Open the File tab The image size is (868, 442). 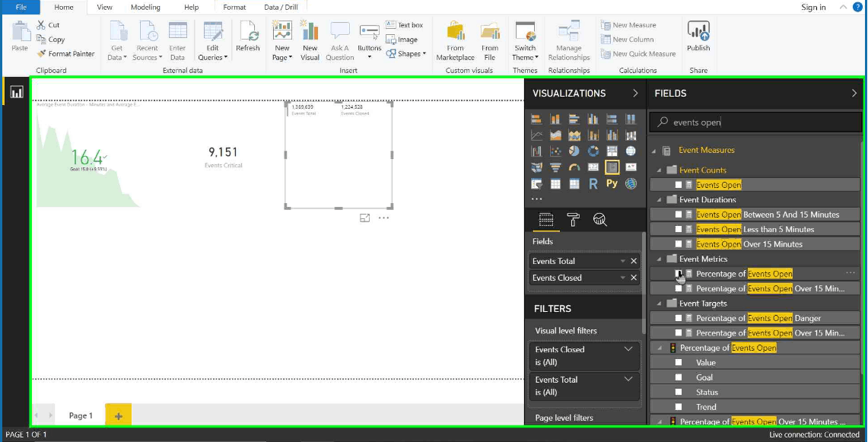click(x=21, y=7)
